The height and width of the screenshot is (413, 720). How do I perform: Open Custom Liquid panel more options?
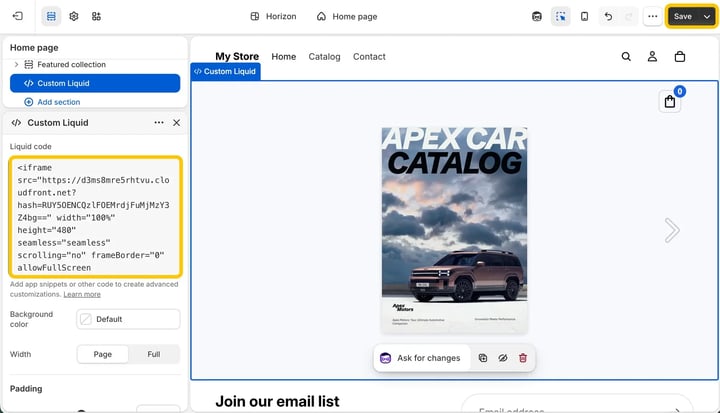159,123
